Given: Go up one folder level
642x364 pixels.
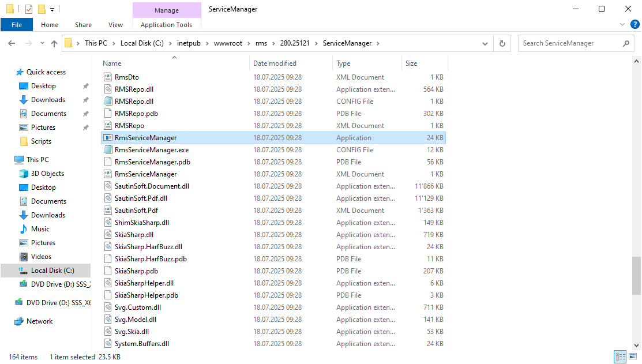Looking at the screenshot, I should tap(54, 43).
